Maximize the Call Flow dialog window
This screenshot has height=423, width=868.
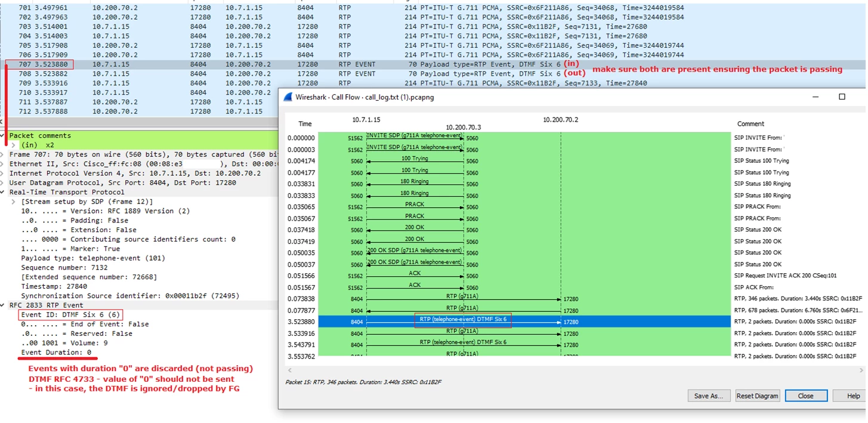point(842,97)
